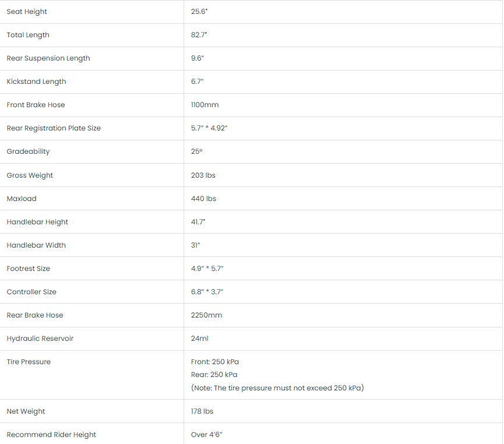This screenshot has height=444, width=504.
Task: Click the Front Brake Hose 1100mm value
Action: (205, 105)
